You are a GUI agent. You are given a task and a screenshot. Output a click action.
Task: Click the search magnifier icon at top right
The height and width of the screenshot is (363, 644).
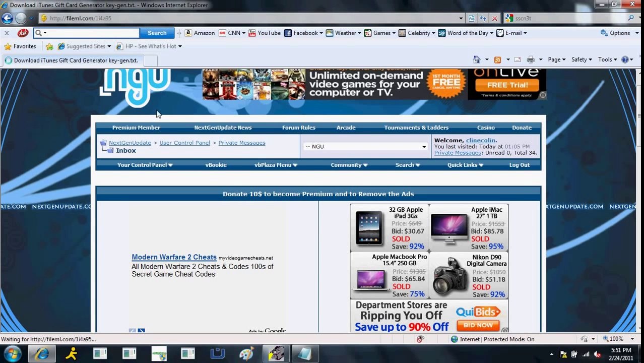(630, 18)
